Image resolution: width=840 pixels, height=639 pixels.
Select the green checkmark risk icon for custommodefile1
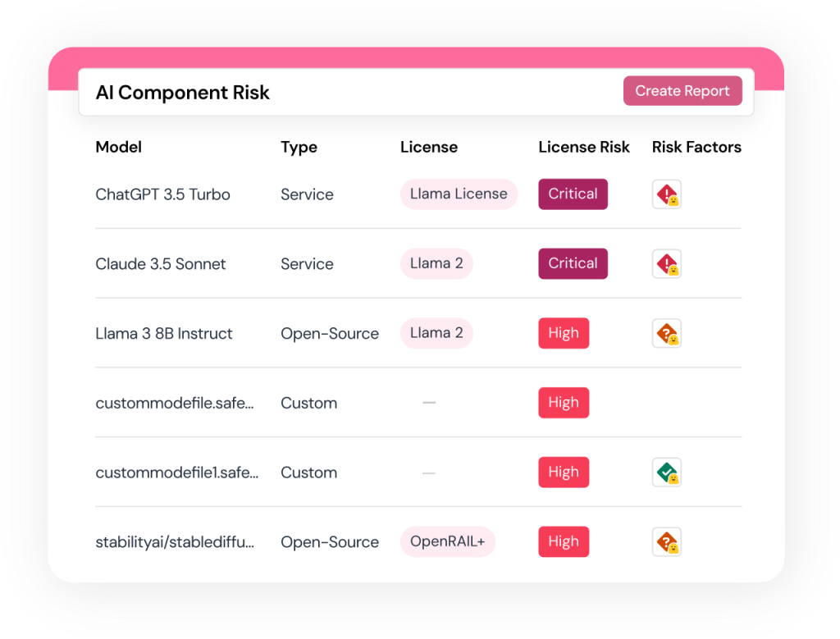coord(666,472)
